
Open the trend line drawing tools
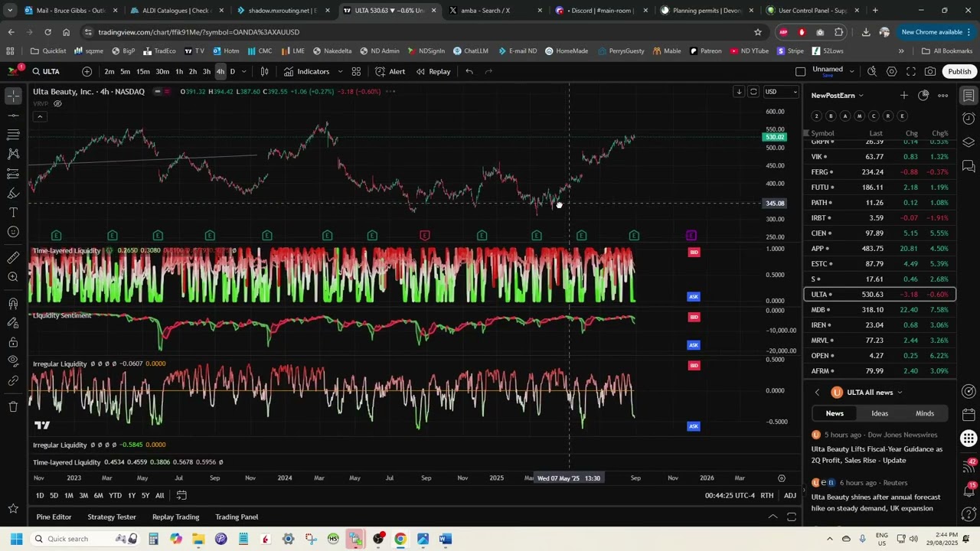tap(13, 116)
